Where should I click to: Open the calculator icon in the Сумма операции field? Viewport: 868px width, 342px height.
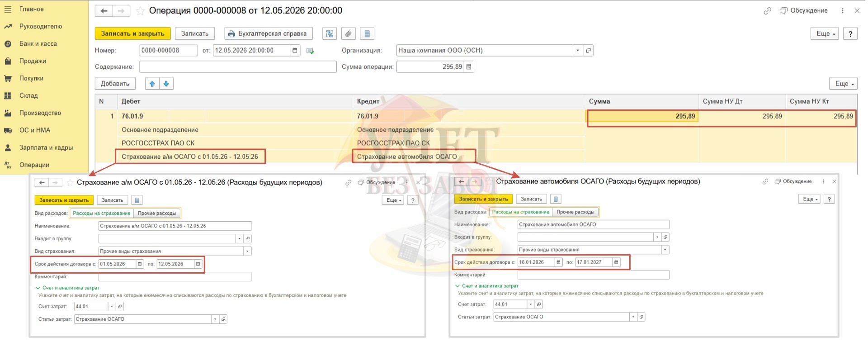[x=469, y=67]
